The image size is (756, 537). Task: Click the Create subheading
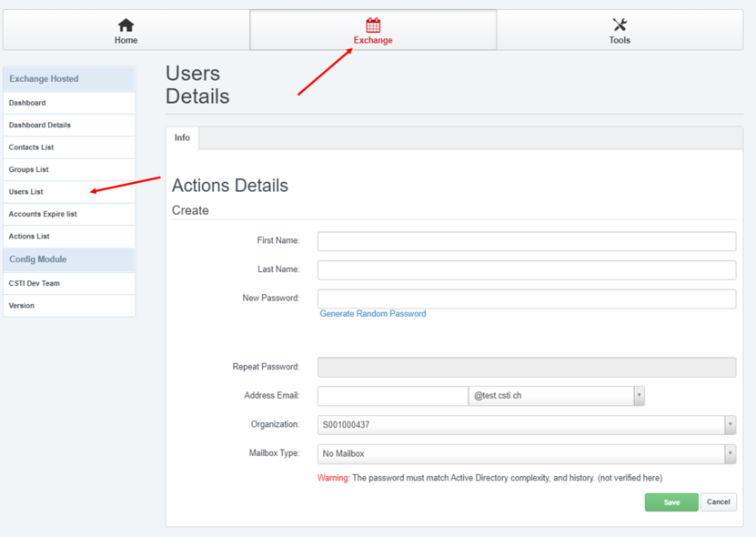[190, 211]
